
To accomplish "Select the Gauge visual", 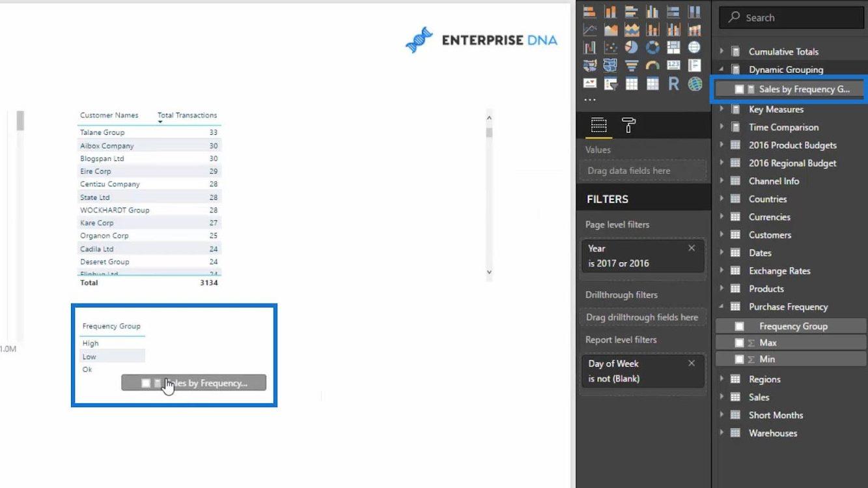I will (652, 65).
